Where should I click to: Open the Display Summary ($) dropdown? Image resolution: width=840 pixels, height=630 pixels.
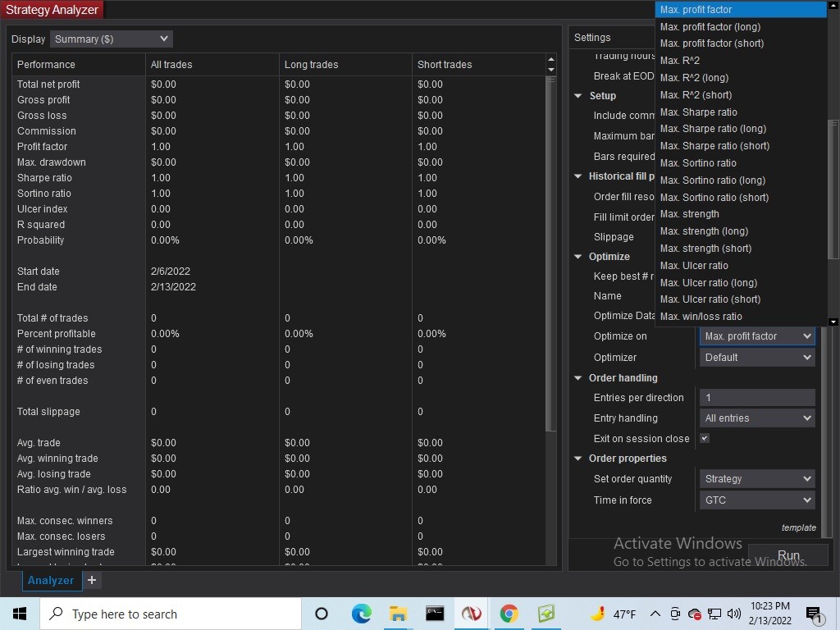[x=111, y=39]
